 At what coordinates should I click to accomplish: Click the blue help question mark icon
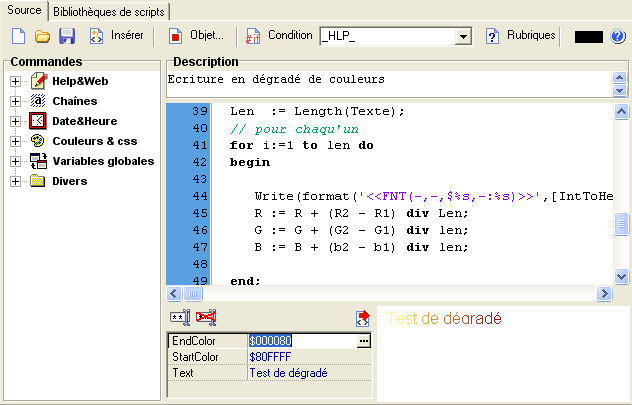coord(618,36)
